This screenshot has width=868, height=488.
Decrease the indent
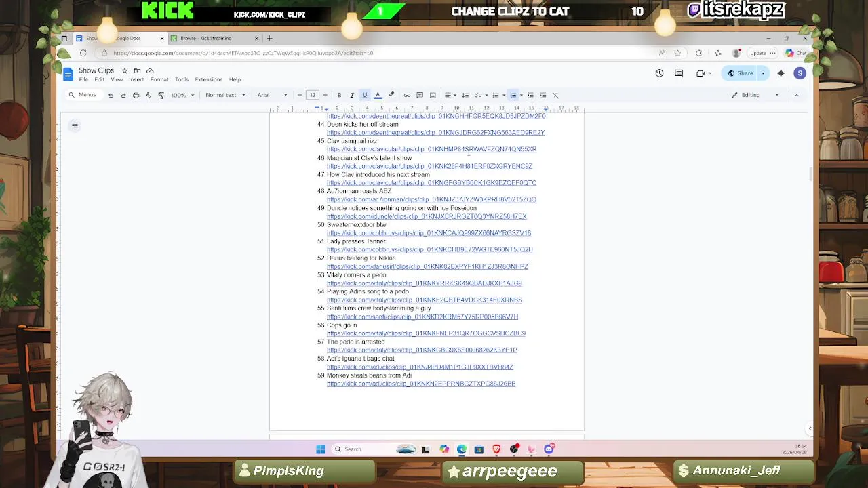(530, 95)
